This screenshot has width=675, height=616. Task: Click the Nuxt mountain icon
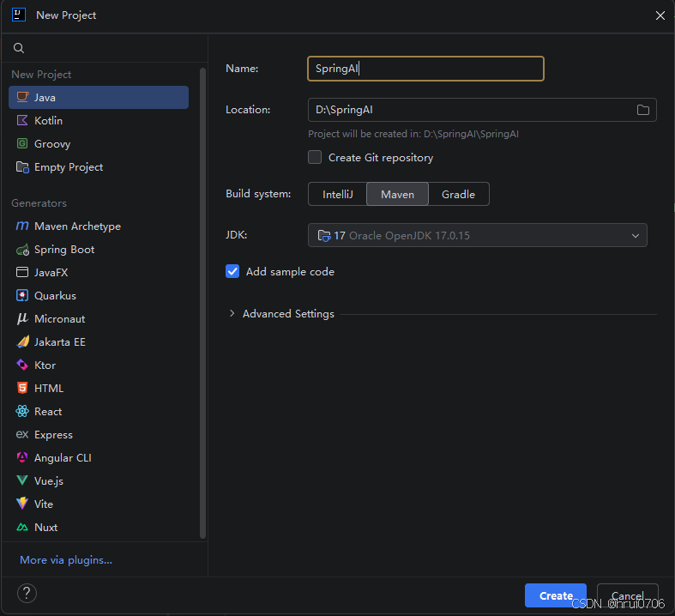coord(22,528)
